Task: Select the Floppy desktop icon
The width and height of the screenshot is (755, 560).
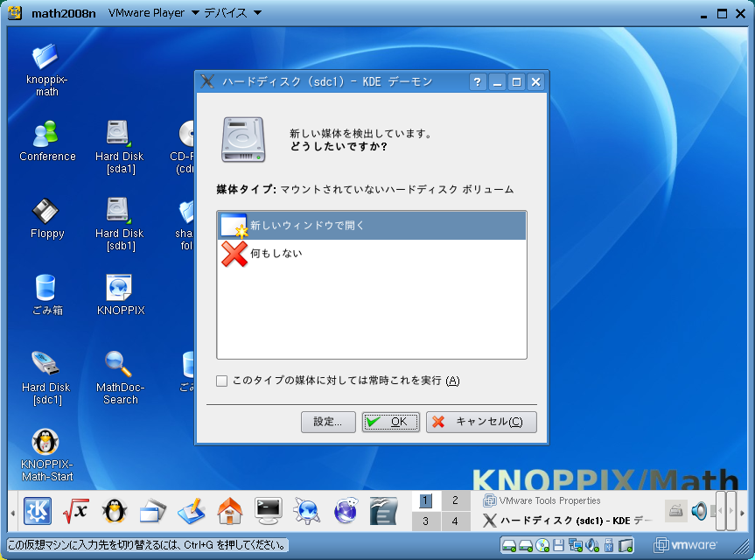Action: (47, 218)
